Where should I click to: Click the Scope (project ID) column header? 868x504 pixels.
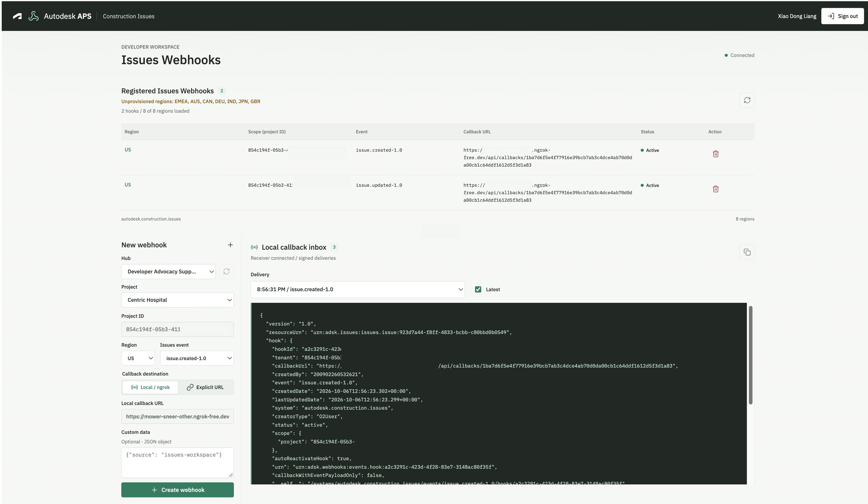coord(266,132)
